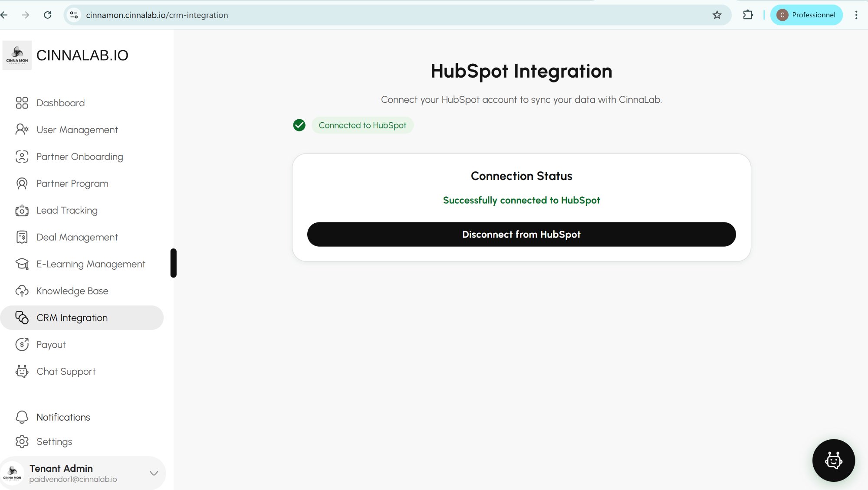Click the Partner Program badge icon

click(22, 183)
